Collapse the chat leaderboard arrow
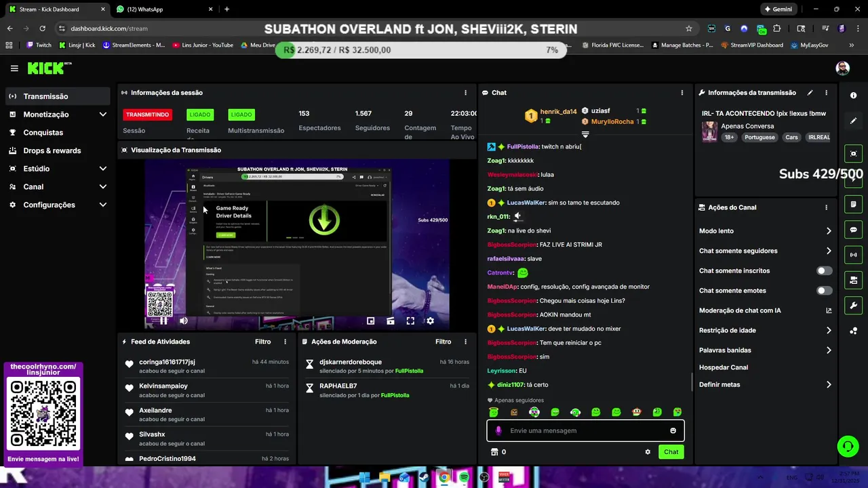Image resolution: width=868 pixels, height=488 pixels. pos(585,135)
